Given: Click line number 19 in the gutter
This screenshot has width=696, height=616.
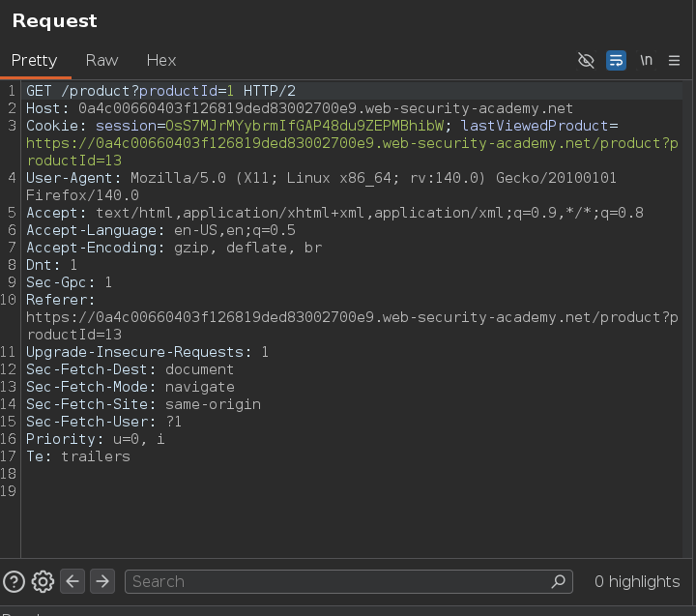Looking at the screenshot, I should (x=9, y=491).
